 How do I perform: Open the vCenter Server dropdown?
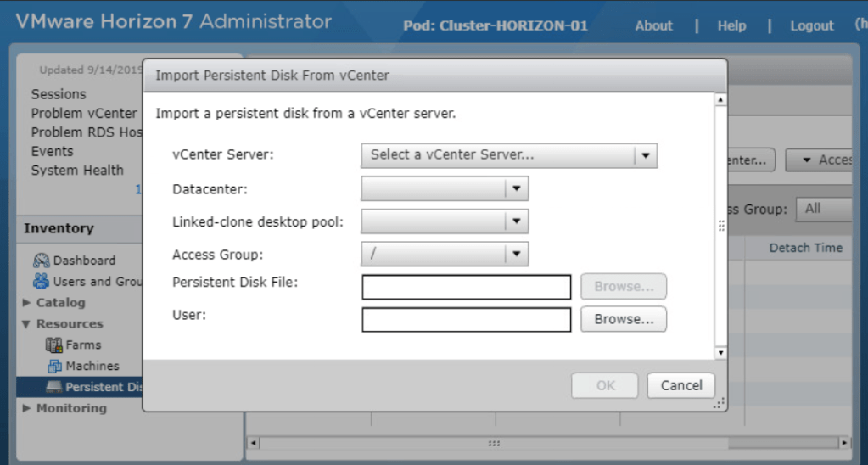(x=646, y=156)
